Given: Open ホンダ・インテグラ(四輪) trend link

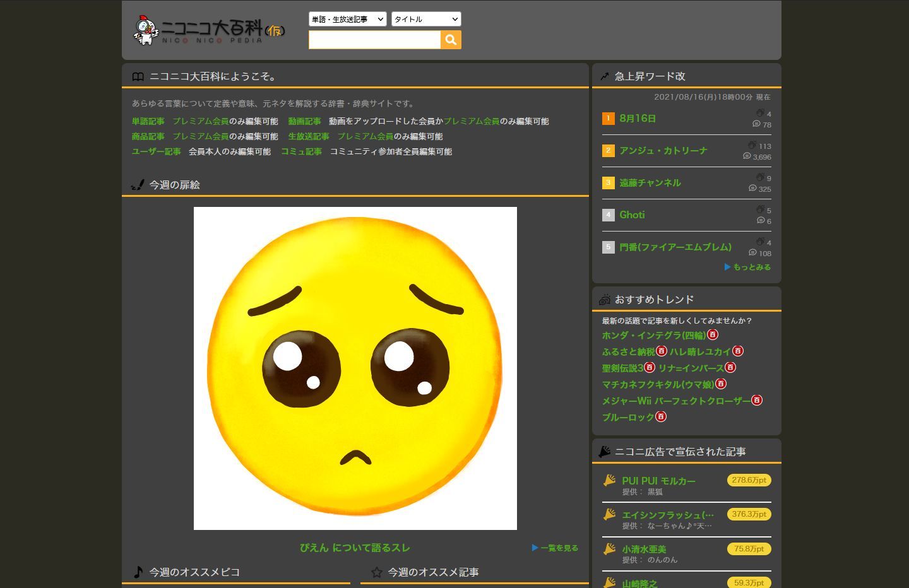Looking at the screenshot, I should tap(654, 335).
